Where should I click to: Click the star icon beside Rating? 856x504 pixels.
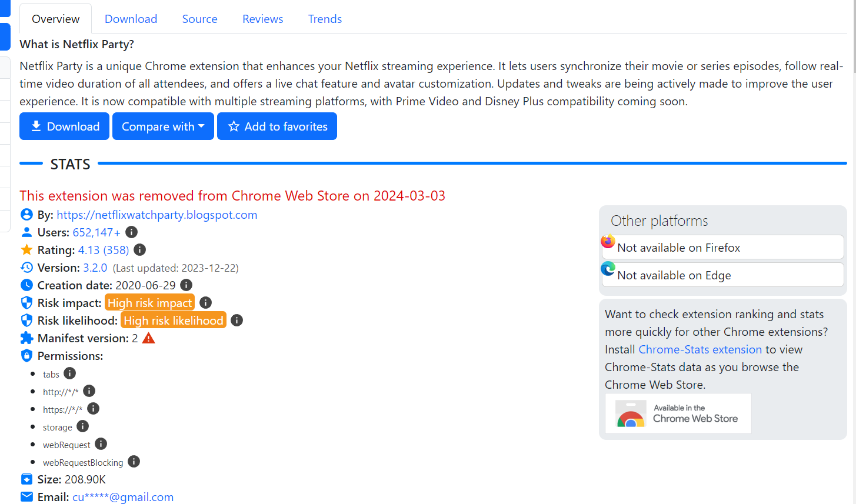[26, 250]
